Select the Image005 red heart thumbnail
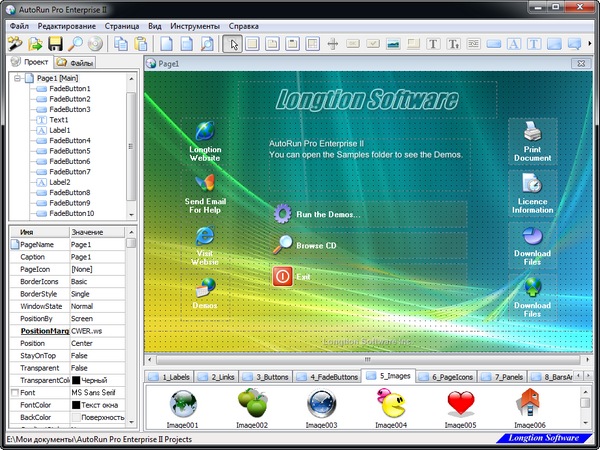Image resolution: width=600 pixels, height=450 pixels. tap(460, 404)
